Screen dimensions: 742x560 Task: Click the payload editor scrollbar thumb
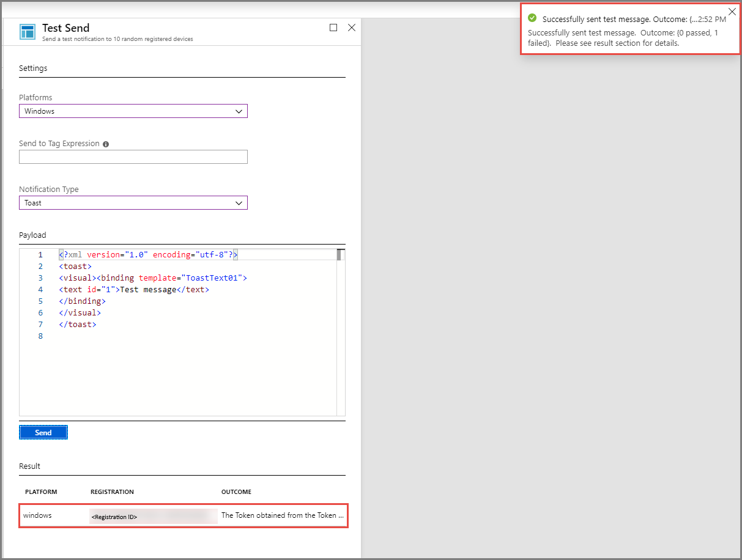341,254
